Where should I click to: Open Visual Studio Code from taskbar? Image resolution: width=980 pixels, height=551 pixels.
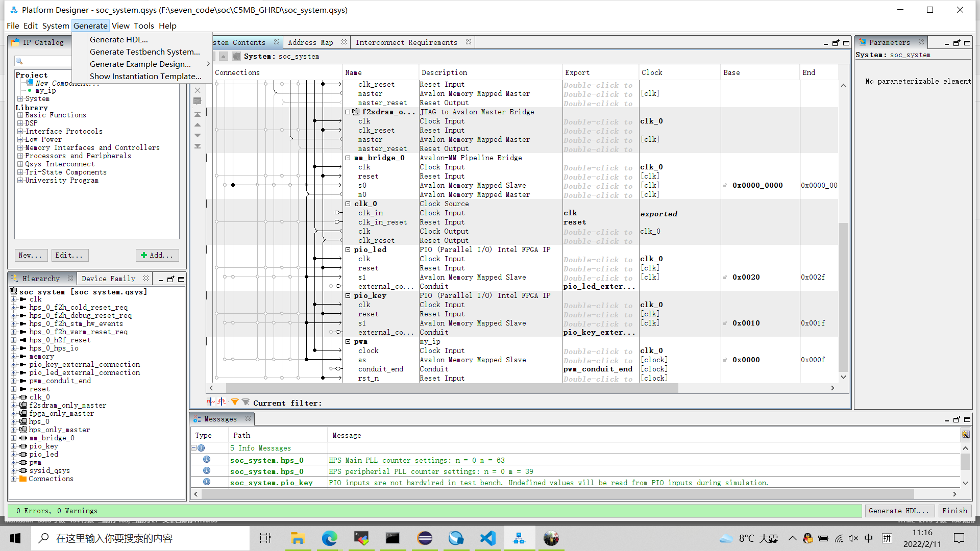[488, 538]
